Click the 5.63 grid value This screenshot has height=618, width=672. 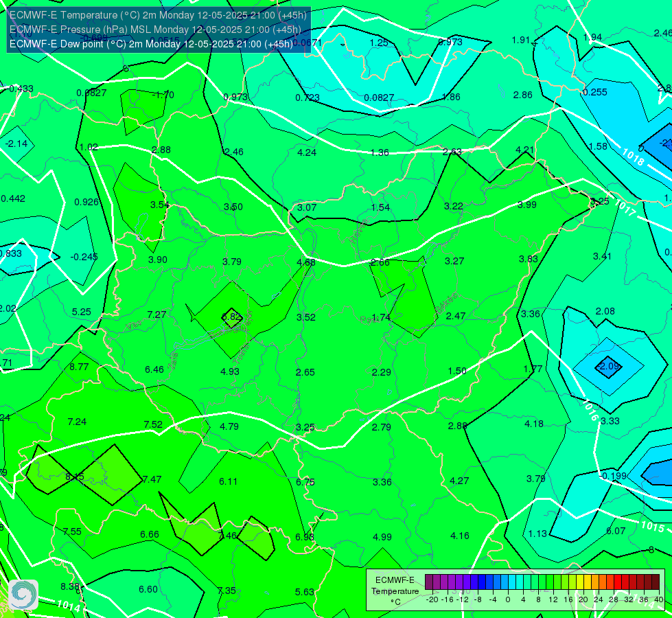305,592
